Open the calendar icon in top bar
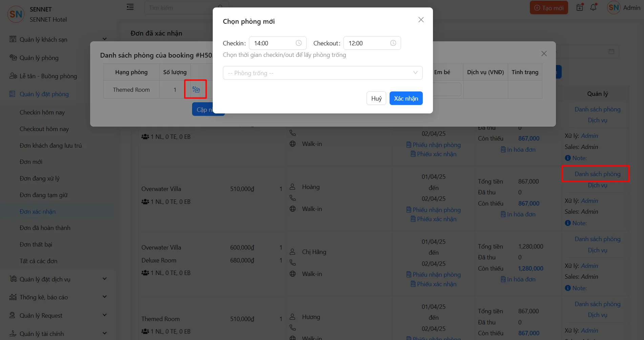The height and width of the screenshot is (340, 644). tap(580, 7)
